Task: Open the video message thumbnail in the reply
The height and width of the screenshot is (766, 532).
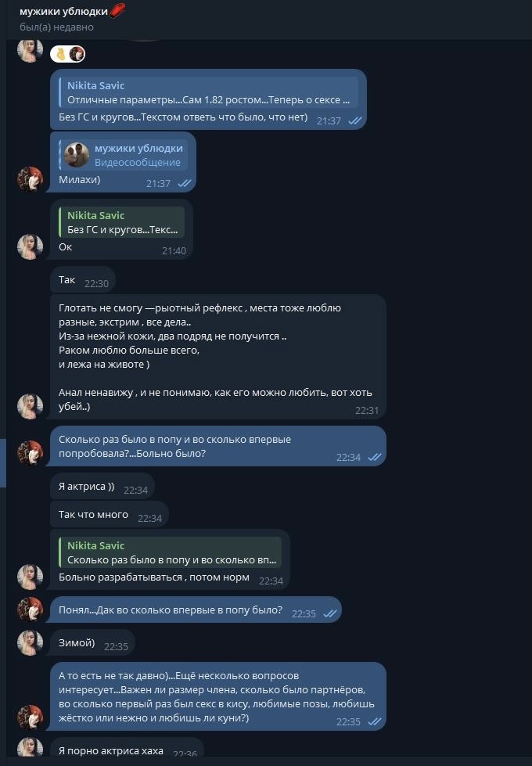Action: 77,155
